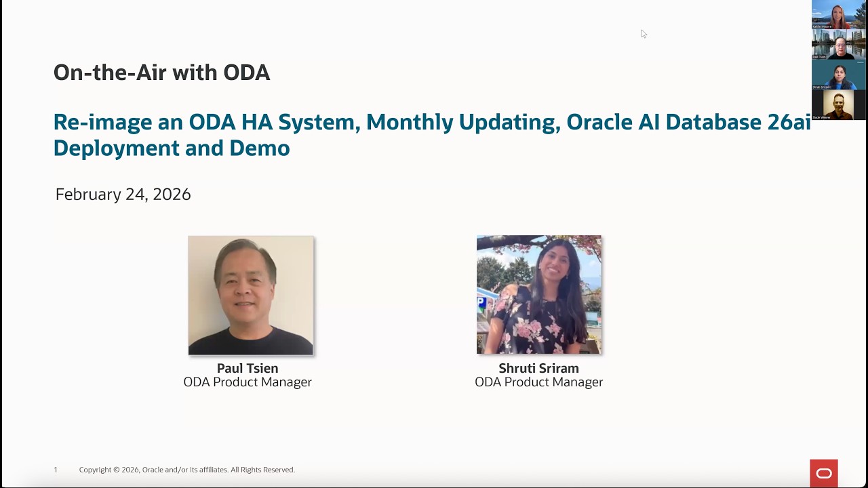Click the date "February 24, 2026"
The height and width of the screenshot is (488, 868).
(123, 195)
